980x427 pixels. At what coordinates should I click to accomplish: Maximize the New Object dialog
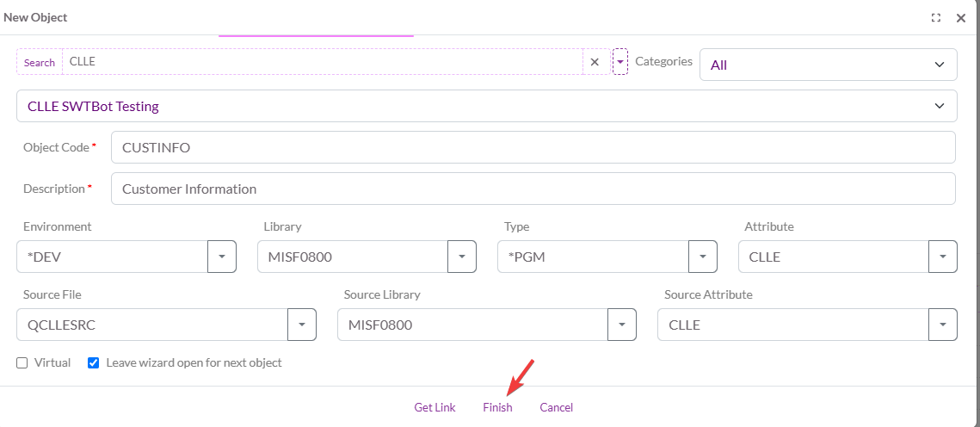[936, 17]
